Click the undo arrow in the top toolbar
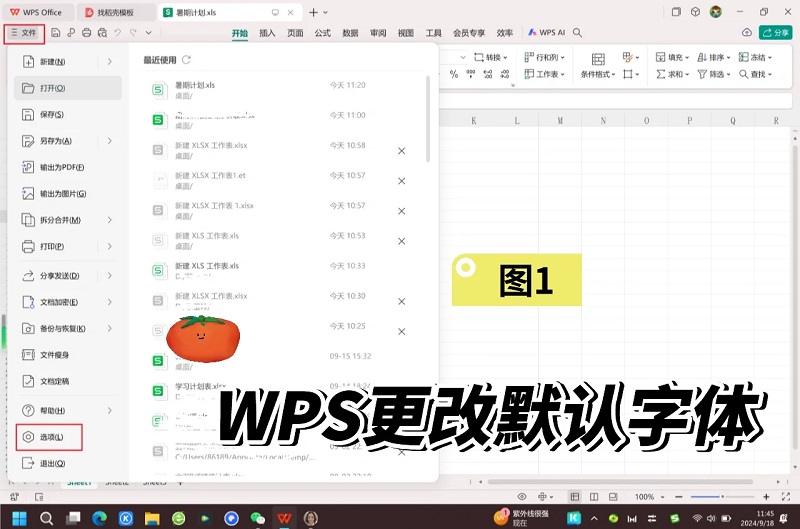The width and height of the screenshot is (800, 529). pyautogui.click(x=118, y=33)
